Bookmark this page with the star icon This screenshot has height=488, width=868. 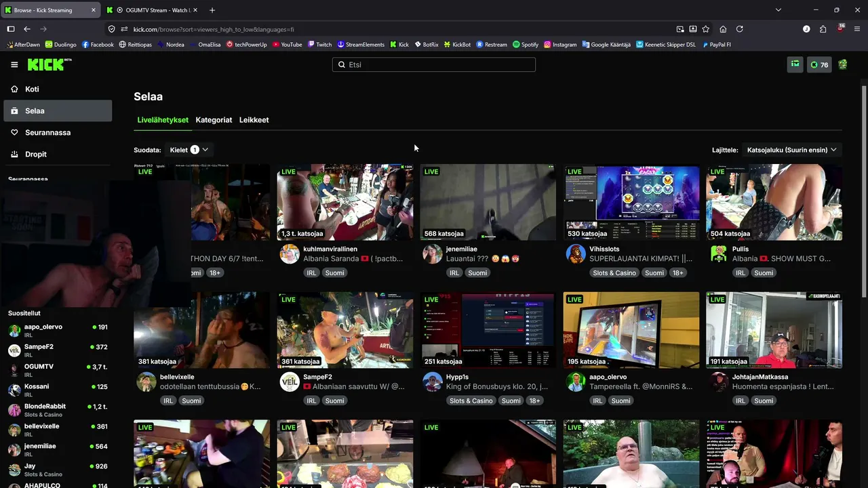point(706,29)
